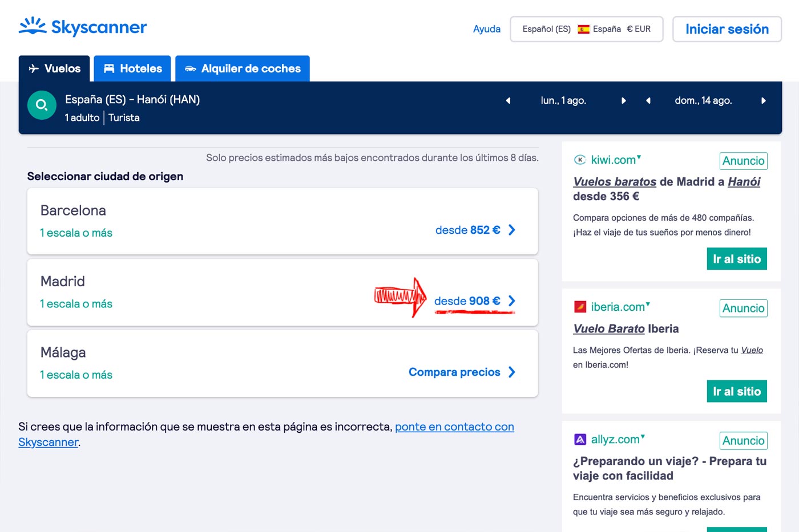
Task: Expand the Madrid row chevron
Action: point(512,301)
